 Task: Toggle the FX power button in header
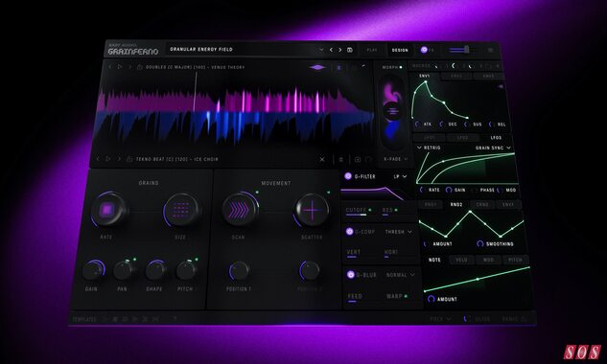(424, 50)
